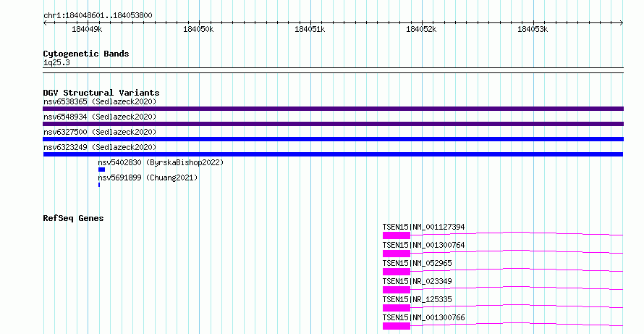Click the 1q25.3 band label
This screenshot has height=334, width=644.
click(56, 62)
